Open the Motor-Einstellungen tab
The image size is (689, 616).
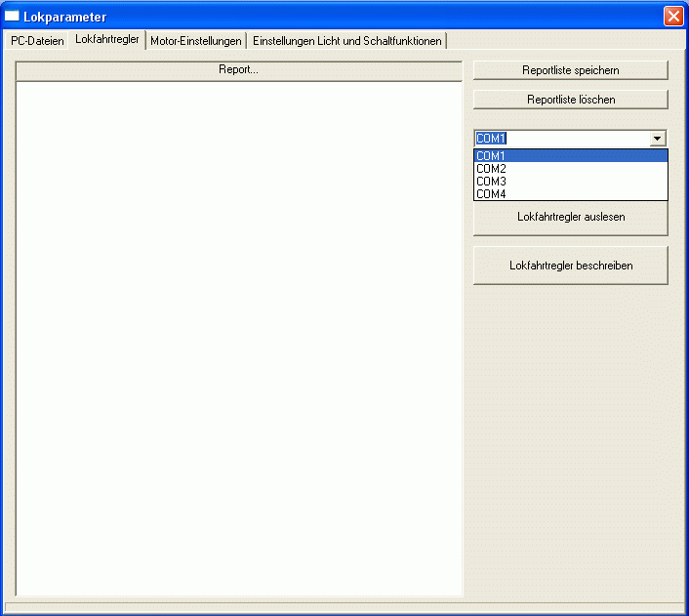[196, 41]
